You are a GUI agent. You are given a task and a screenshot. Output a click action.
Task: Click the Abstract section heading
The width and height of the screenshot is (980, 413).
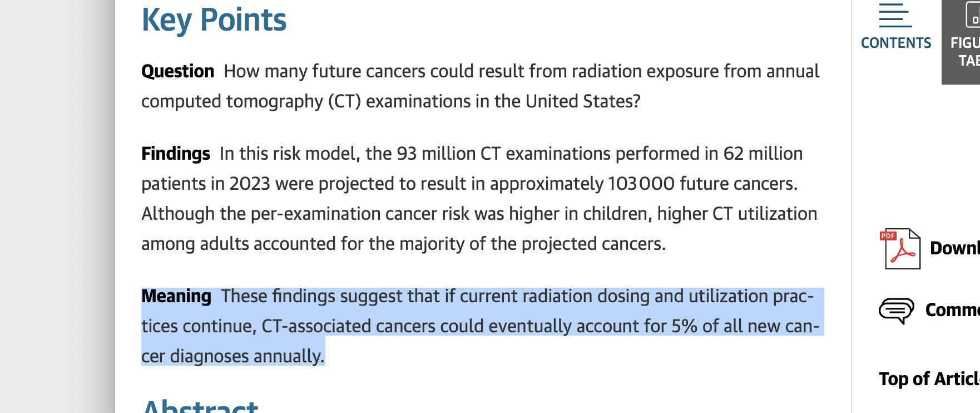coord(200,406)
